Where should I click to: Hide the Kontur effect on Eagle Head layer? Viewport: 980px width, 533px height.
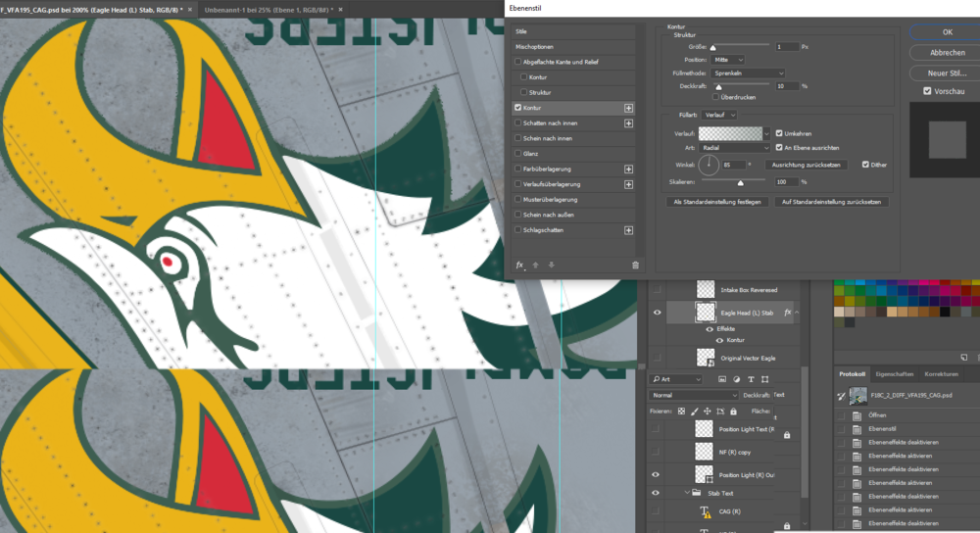(x=719, y=341)
